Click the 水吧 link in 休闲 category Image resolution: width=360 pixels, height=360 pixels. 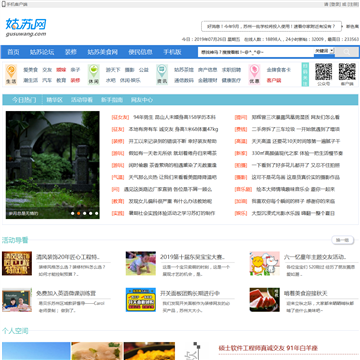[111, 80]
